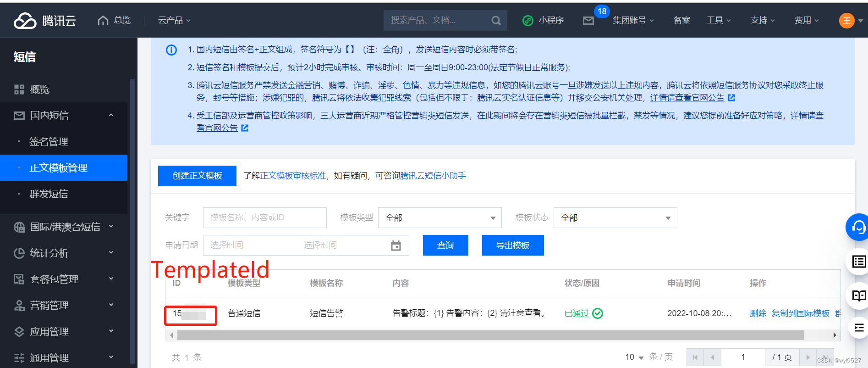Click the 导出模板 button
Screen dimensions: 868x368
pyautogui.click(x=513, y=245)
